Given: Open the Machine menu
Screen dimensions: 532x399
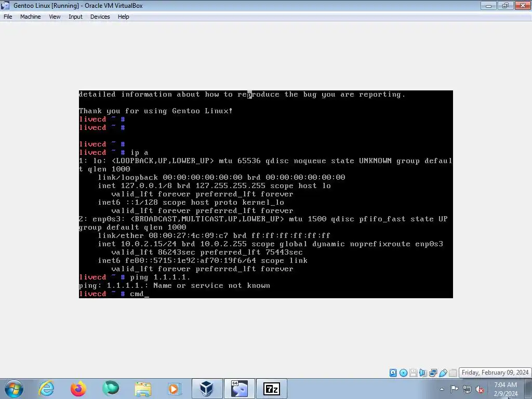Looking at the screenshot, I should coord(30,17).
